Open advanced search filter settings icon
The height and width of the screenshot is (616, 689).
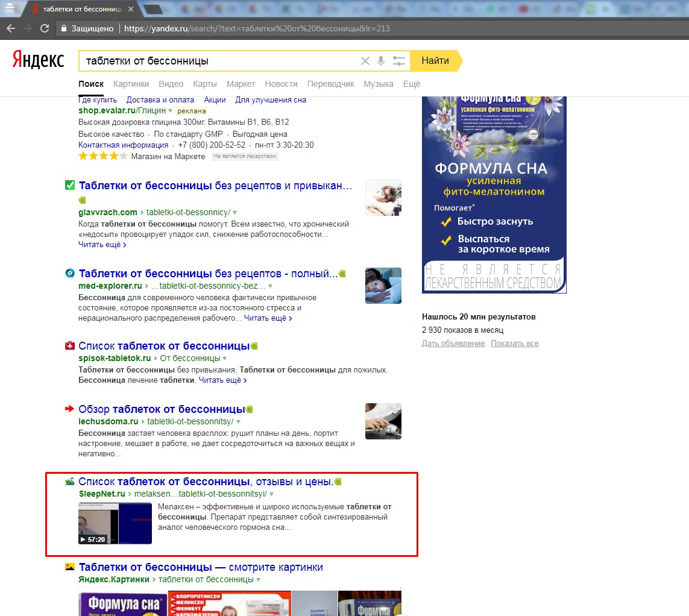click(x=398, y=61)
